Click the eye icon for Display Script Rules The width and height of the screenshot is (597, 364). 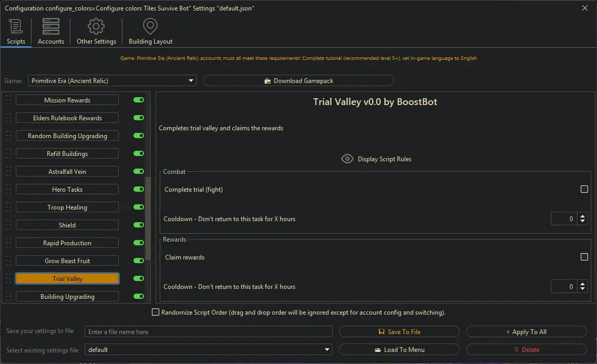pyautogui.click(x=347, y=159)
